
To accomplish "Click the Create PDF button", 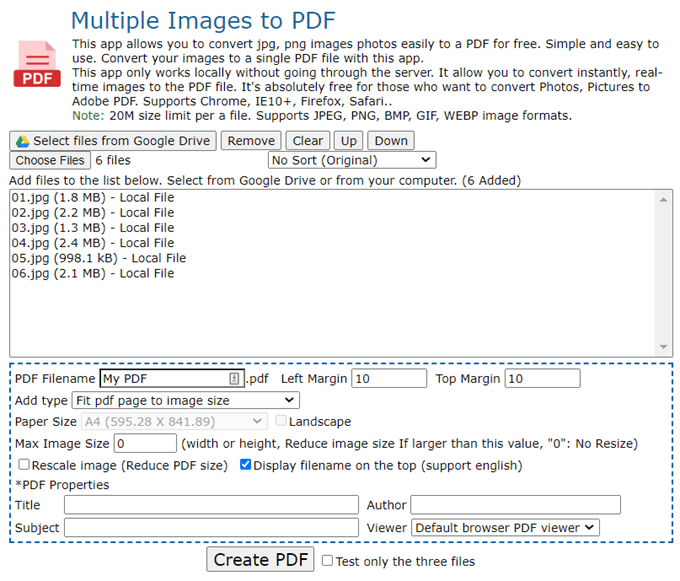I will 260,559.
